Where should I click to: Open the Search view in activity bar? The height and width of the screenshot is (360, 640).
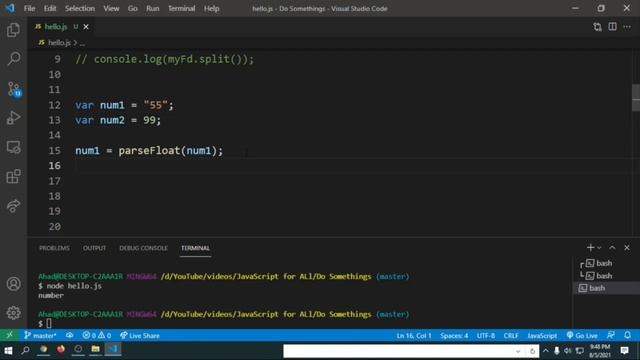(13, 59)
